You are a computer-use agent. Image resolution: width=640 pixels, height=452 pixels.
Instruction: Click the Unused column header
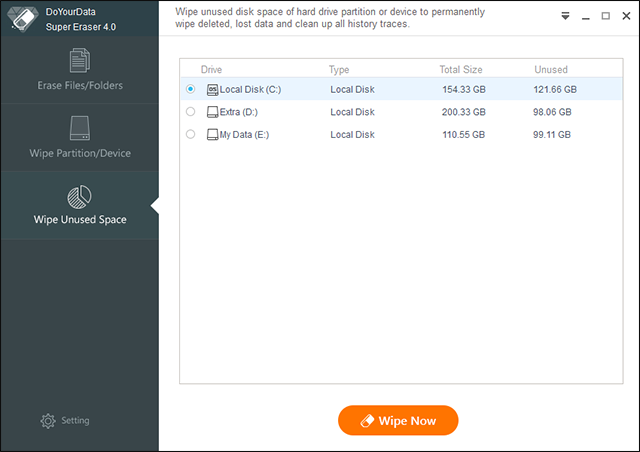[551, 69]
